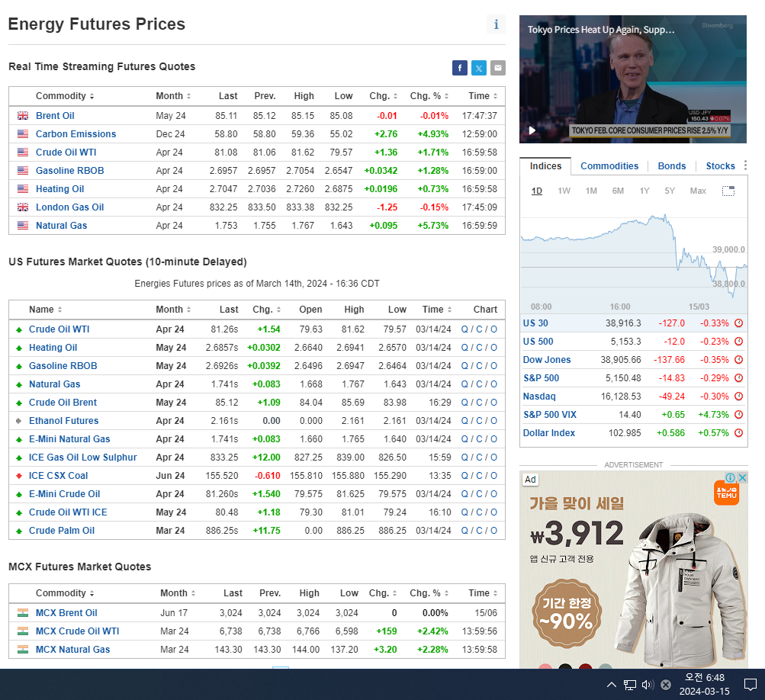
Task: Show hidden icons in the system tray
Action: [612, 685]
